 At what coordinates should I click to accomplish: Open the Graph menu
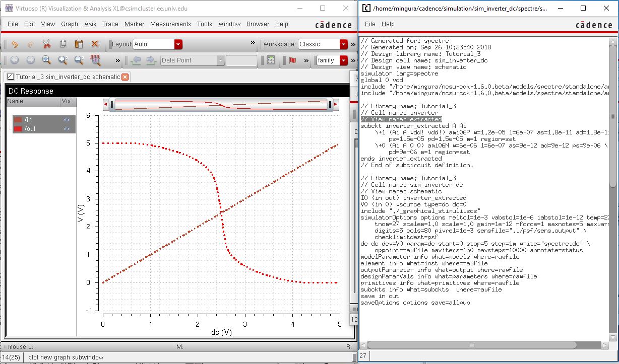click(x=70, y=24)
